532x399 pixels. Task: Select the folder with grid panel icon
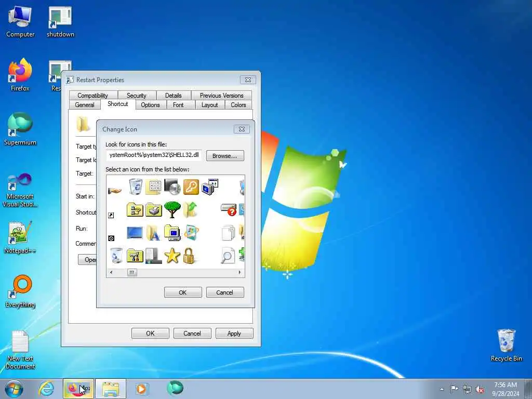pyautogui.click(x=154, y=187)
